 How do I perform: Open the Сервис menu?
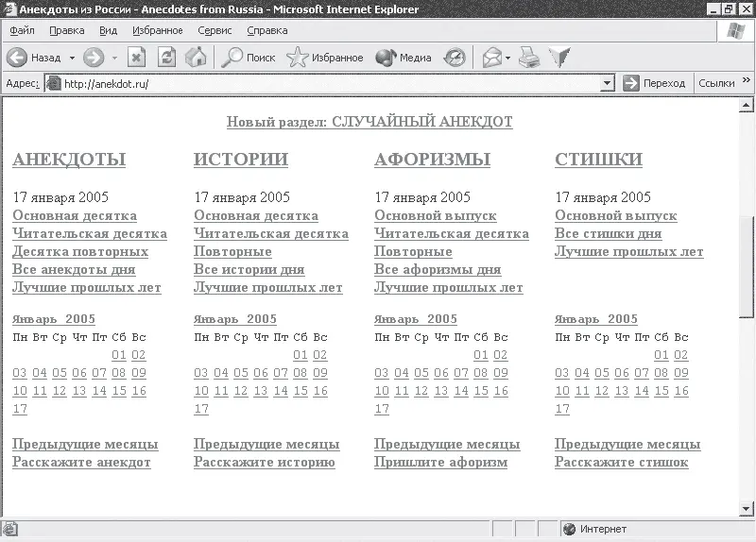tap(215, 30)
